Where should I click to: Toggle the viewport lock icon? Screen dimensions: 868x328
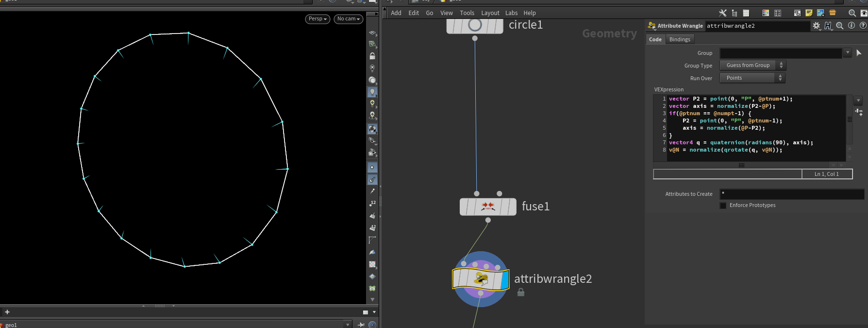372,56
